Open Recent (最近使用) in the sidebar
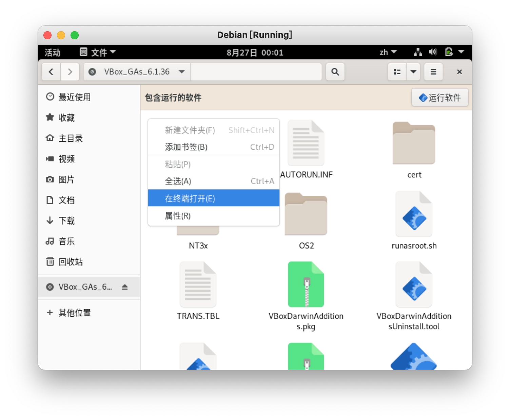 (x=89, y=97)
